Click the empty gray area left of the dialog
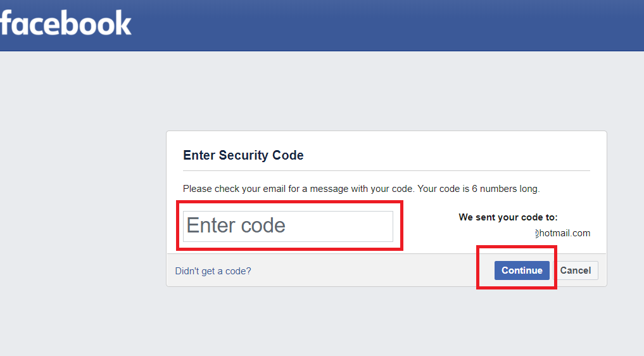644x356 pixels. coord(82,209)
